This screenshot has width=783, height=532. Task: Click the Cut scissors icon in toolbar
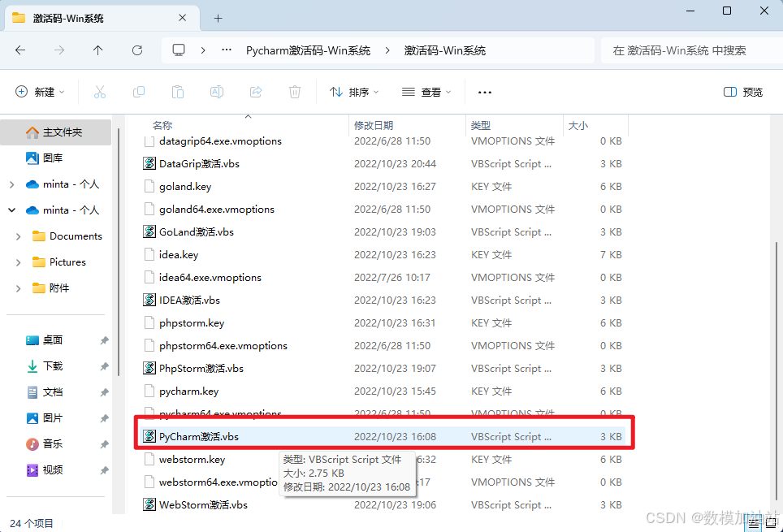(x=100, y=92)
